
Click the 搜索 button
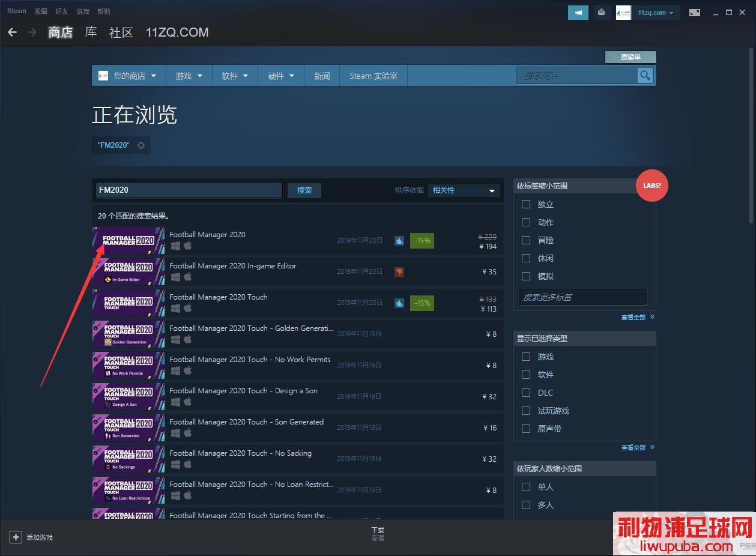click(x=304, y=190)
